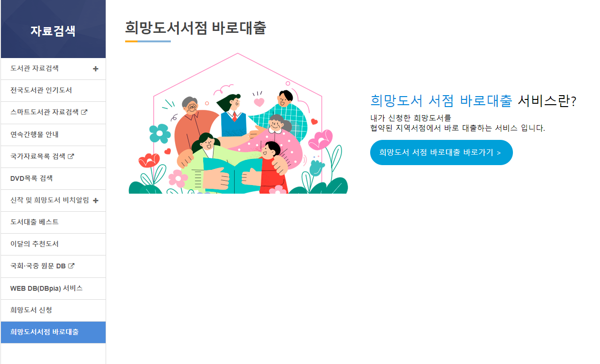Screen dimensions: 600x364
Task: Open 국가자료목록 검색 link
Action: tap(38, 157)
